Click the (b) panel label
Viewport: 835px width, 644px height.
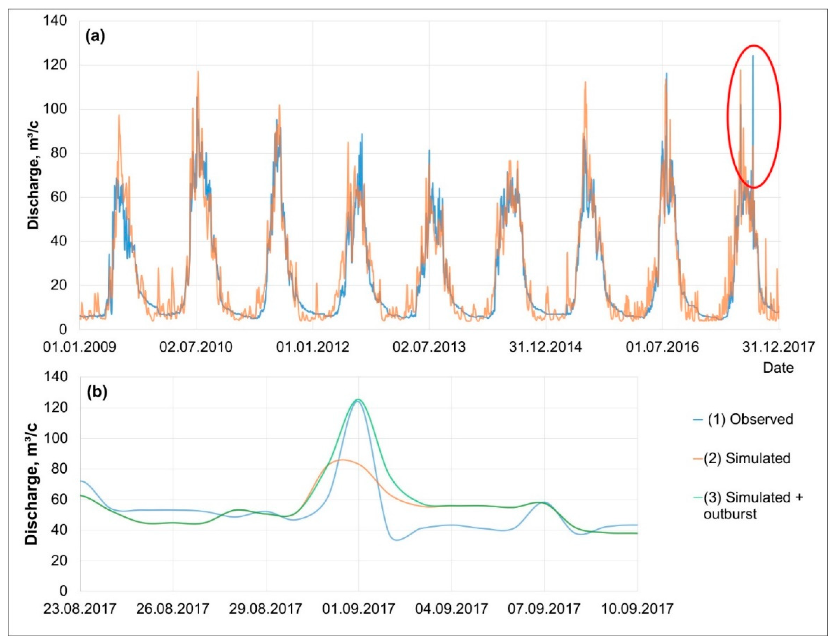point(97,393)
